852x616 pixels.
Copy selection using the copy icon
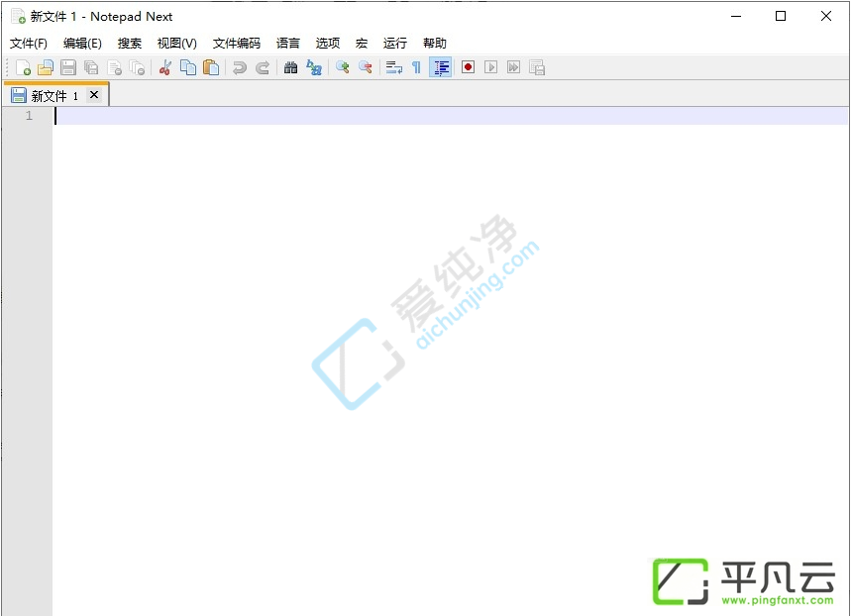tap(188, 67)
